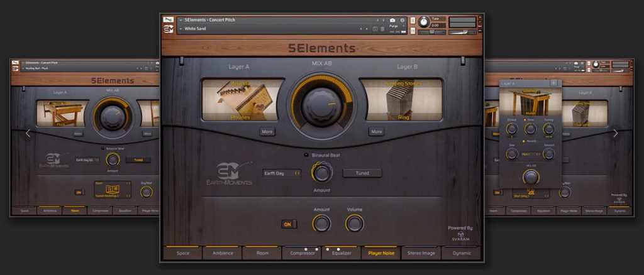Toggle the ON switch for Player Noise
The image size is (644, 275).
(289, 224)
